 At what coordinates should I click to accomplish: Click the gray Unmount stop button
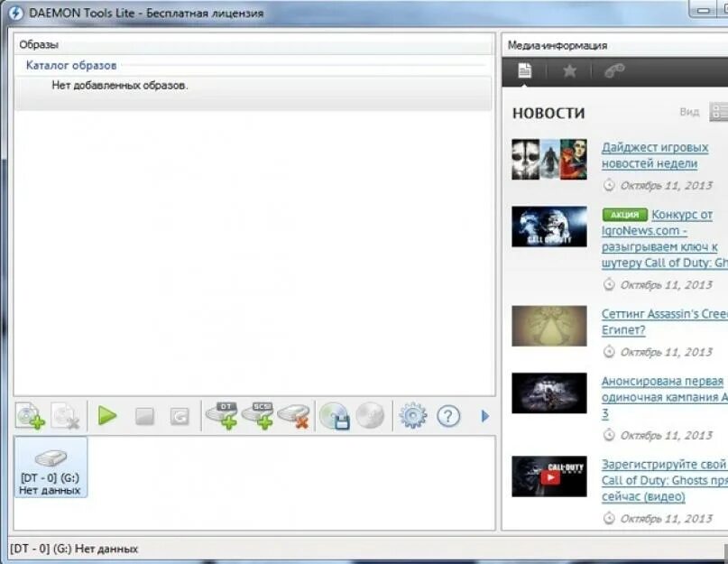point(144,416)
